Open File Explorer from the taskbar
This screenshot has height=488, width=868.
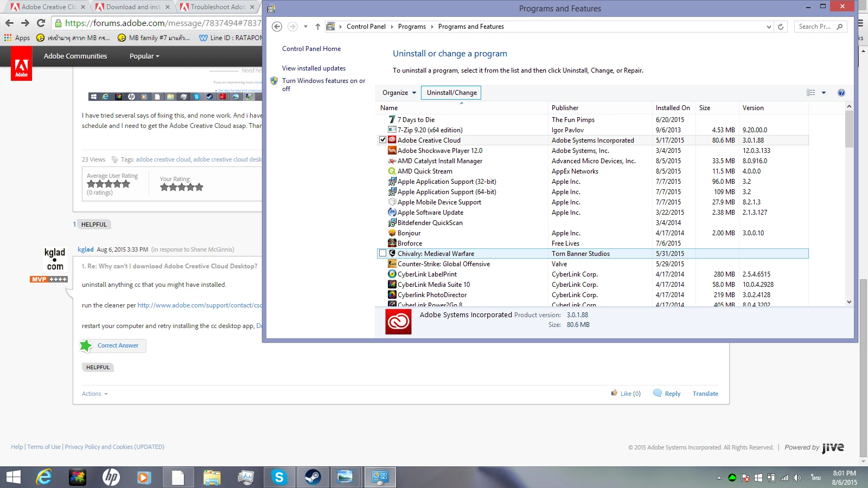tap(212, 477)
